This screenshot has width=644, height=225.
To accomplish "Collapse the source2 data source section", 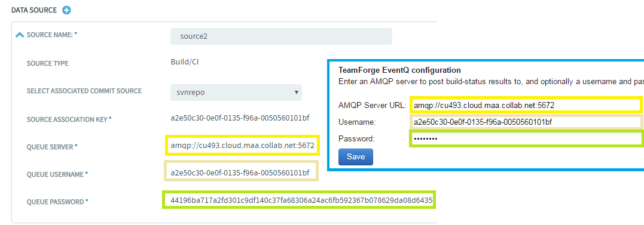I will click(20, 35).
